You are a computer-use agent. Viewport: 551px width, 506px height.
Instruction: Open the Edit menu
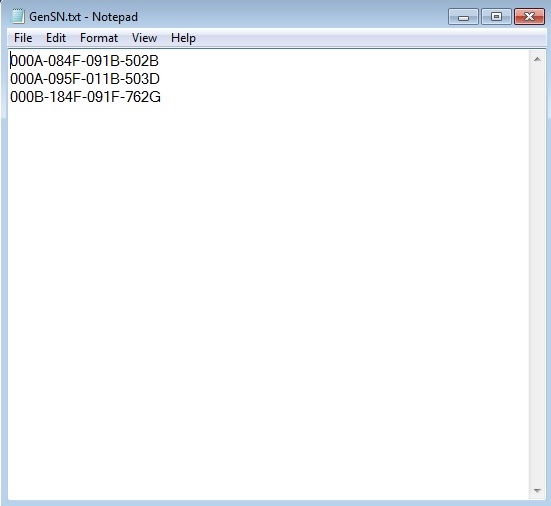tap(56, 38)
